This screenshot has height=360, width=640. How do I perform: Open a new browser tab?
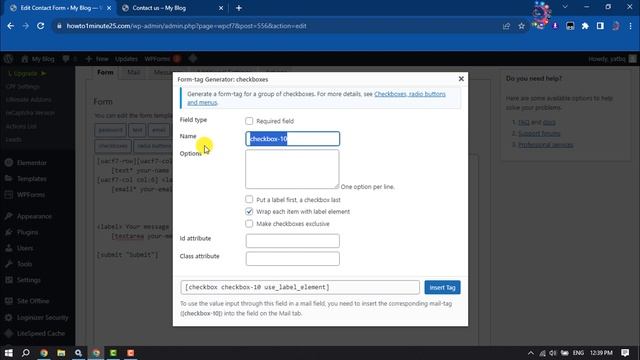click(x=239, y=8)
